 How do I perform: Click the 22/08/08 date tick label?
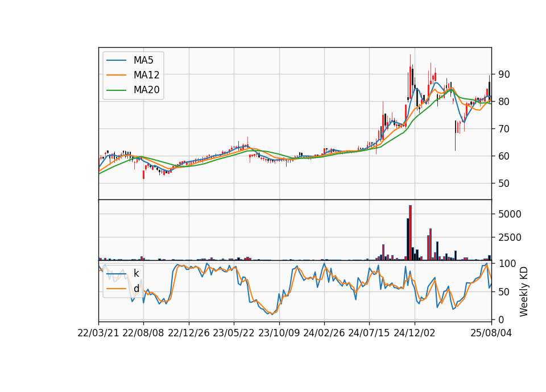pyautogui.click(x=143, y=333)
